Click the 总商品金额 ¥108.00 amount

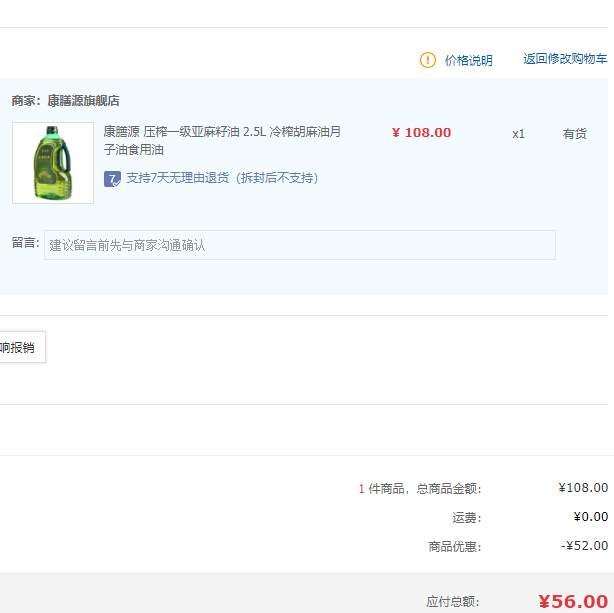(583, 488)
